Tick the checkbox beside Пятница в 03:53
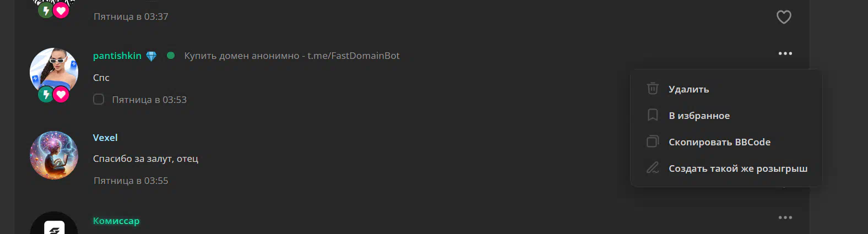Screen dimensions: 868x234 (99, 99)
